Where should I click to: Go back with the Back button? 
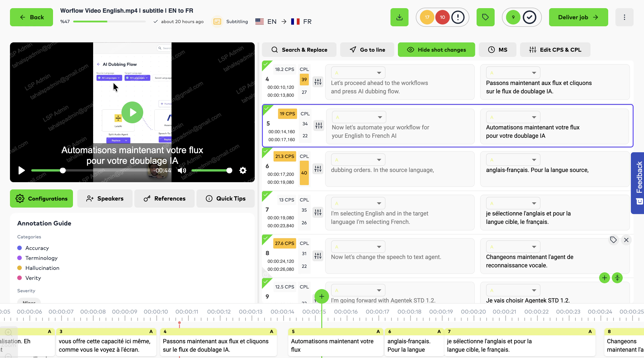[x=31, y=17]
